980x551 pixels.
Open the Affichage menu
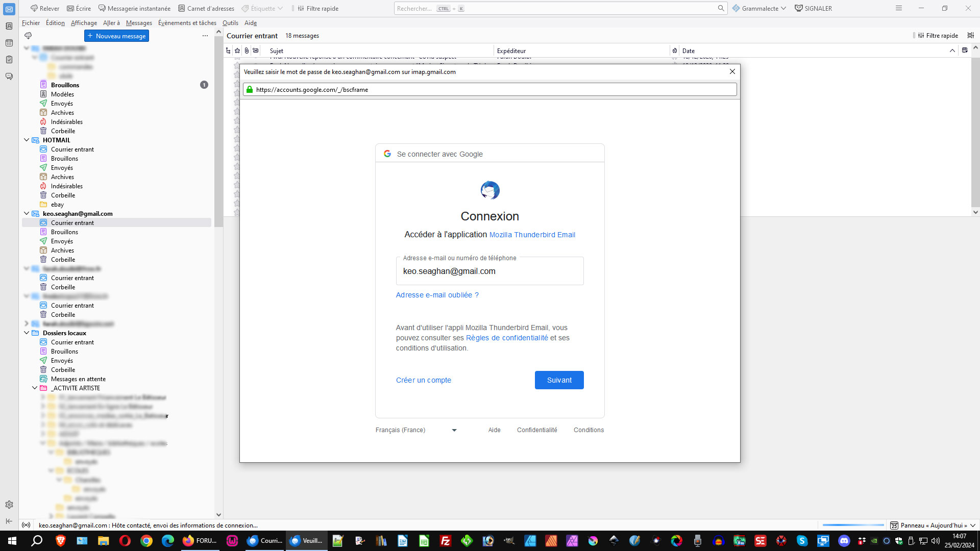(84, 23)
